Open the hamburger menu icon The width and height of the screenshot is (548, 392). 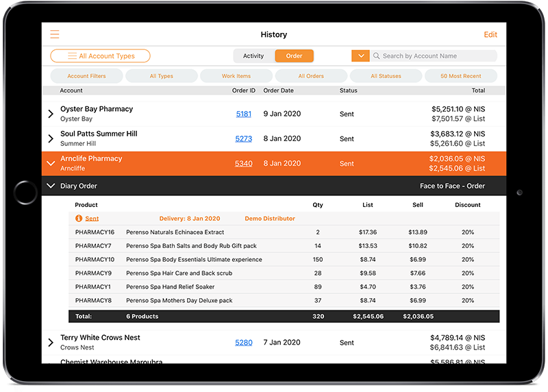point(55,34)
